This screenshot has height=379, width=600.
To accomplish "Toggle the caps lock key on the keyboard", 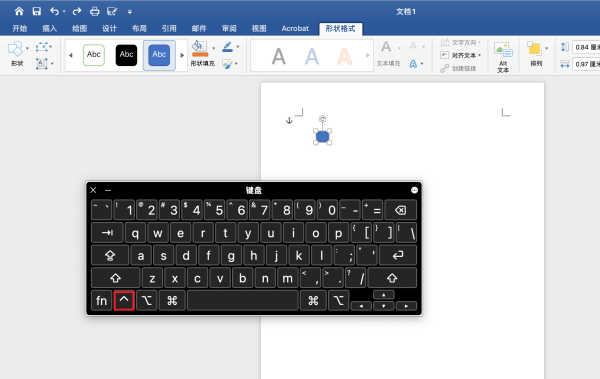I will 110,255.
